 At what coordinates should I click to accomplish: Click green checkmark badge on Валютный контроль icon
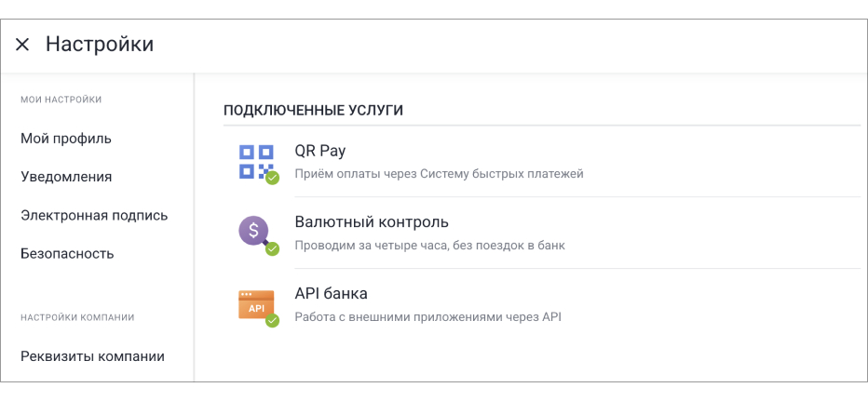(272, 248)
